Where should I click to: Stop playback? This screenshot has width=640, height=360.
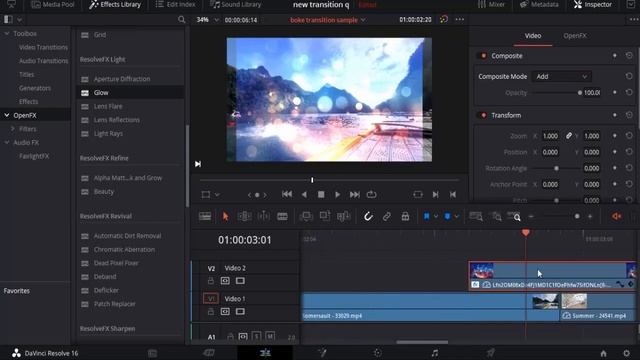[x=321, y=195]
